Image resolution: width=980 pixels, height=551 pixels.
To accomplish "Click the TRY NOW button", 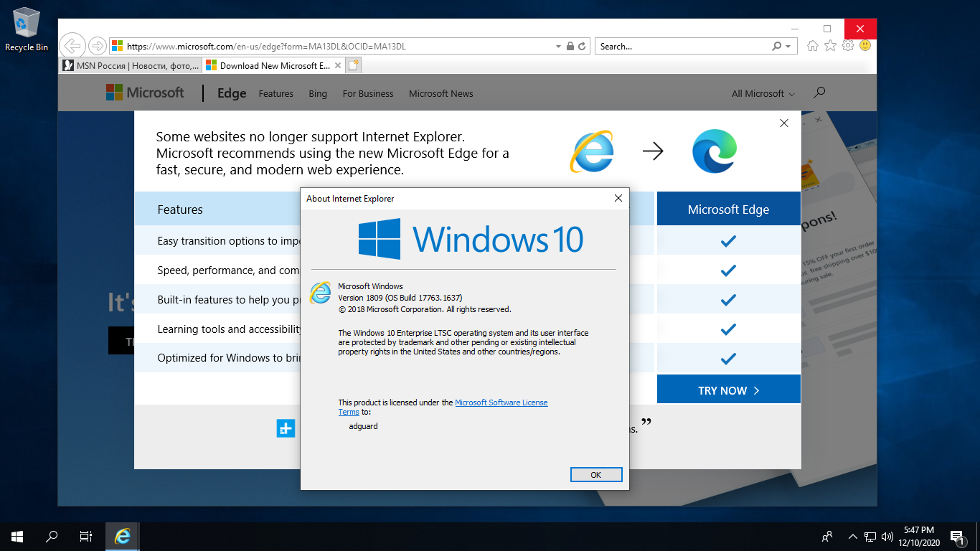I will coord(728,390).
